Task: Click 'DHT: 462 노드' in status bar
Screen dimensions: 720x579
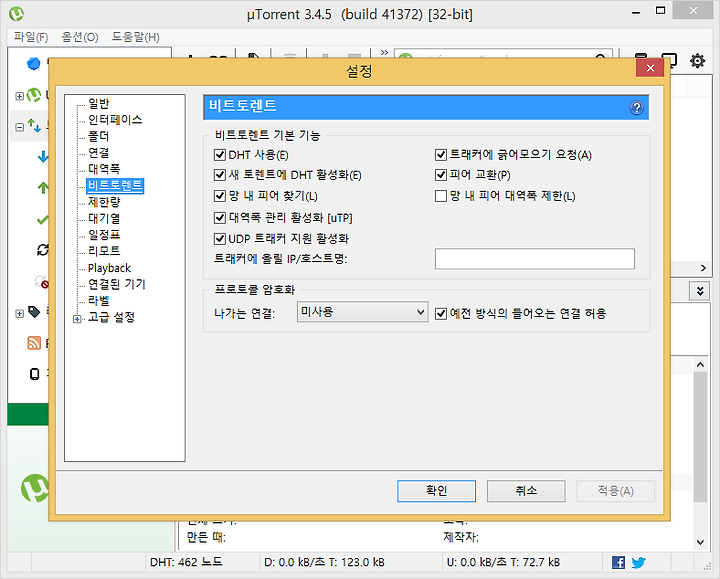Action: (186, 562)
